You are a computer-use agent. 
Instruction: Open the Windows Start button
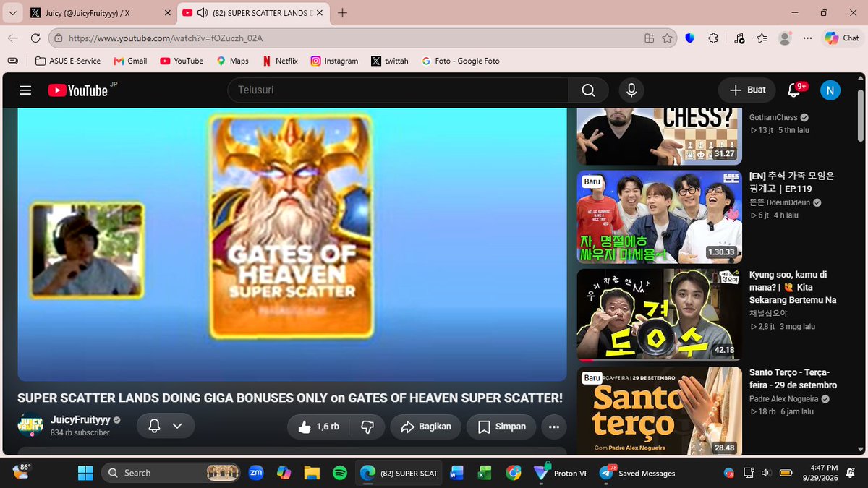point(85,473)
